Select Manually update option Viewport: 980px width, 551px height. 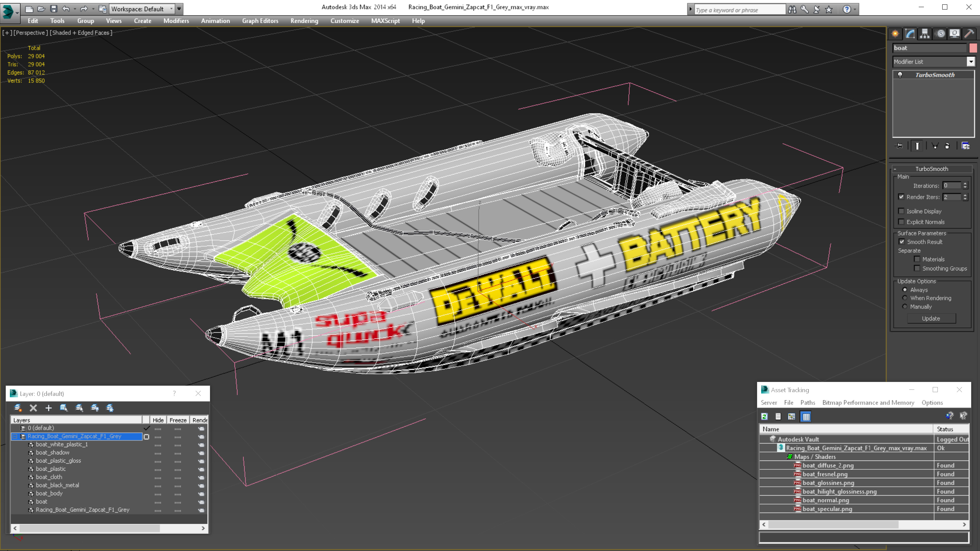(905, 306)
